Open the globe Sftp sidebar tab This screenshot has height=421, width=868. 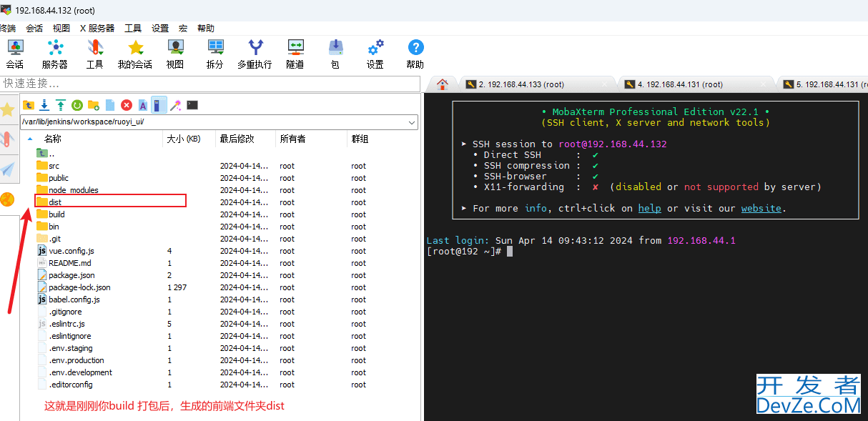click(8, 199)
